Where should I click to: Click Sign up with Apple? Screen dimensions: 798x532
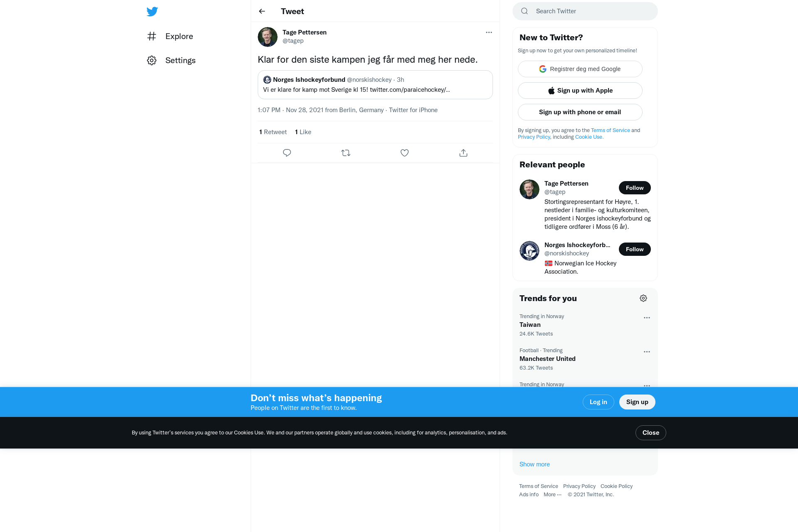point(580,91)
